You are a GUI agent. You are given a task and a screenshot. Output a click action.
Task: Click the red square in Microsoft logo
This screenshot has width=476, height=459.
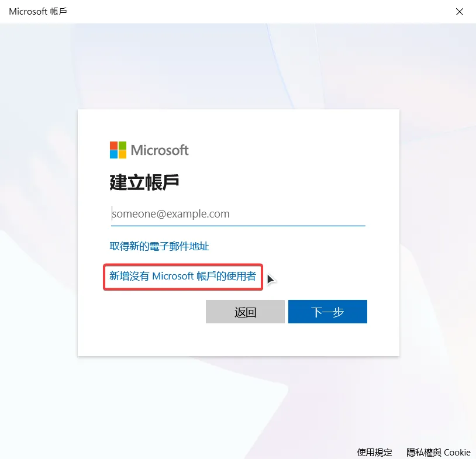click(114, 146)
